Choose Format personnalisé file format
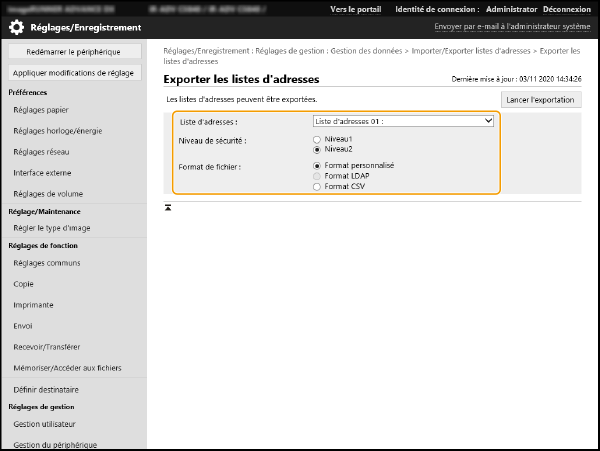This screenshot has width=600, height=451. point(317,166)
